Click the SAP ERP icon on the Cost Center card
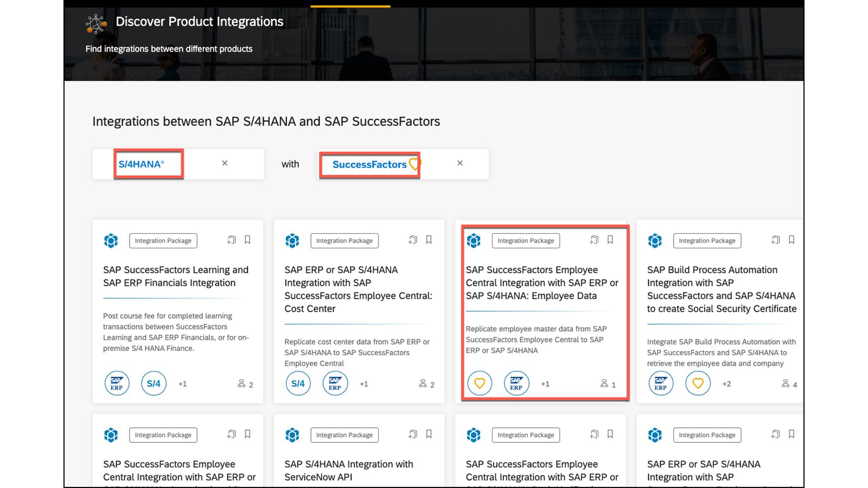 [x=335, y=383]
